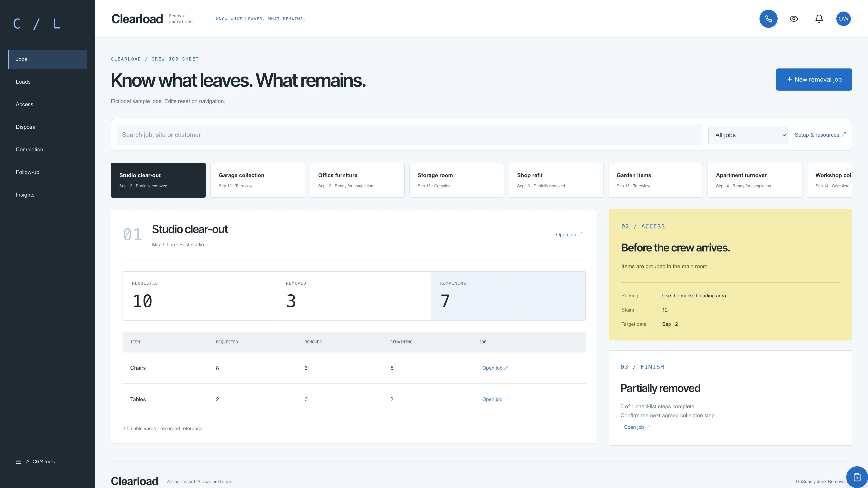Click 'Use the marked loading area.' text
This screenshot has width=868, height=488.
694,296
